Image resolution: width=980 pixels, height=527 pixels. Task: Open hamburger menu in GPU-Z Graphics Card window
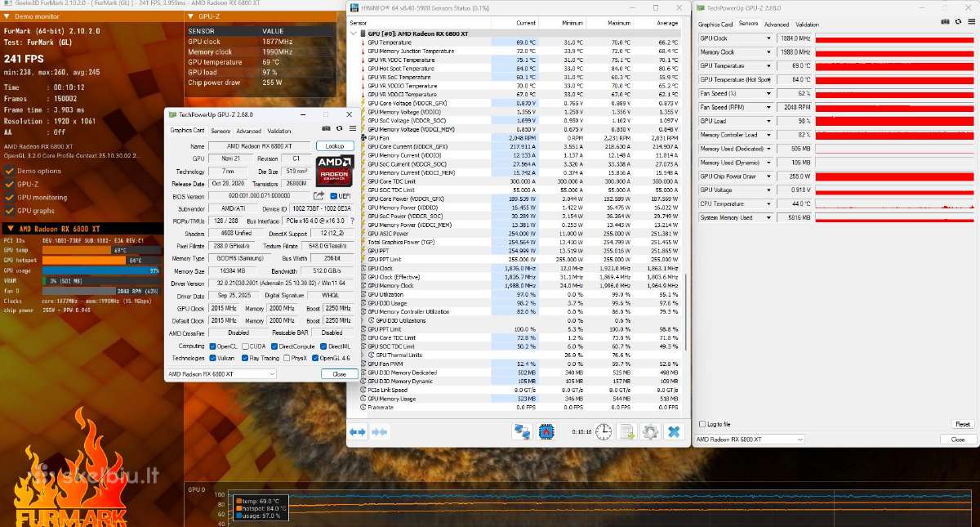pyautogui.click(x=352, y=128)
